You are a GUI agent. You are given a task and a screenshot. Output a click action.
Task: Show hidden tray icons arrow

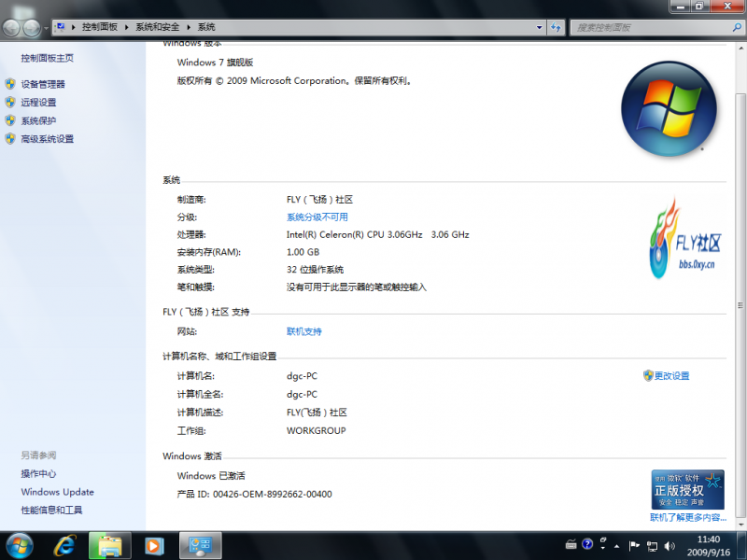click(x=616, y=546)
